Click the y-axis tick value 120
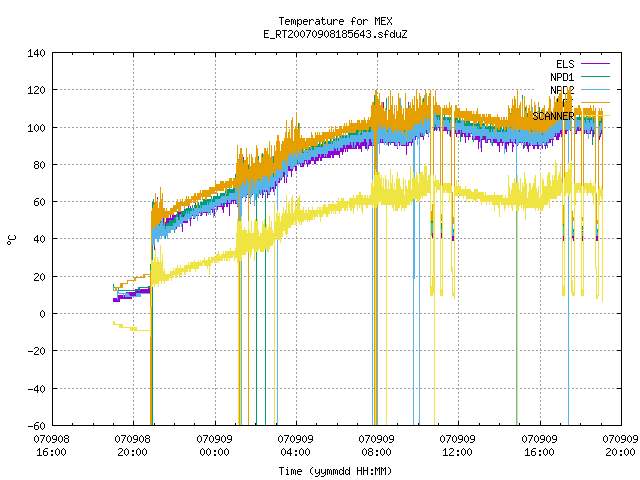This screenshot has width=640, height=480. pos(36,90)
